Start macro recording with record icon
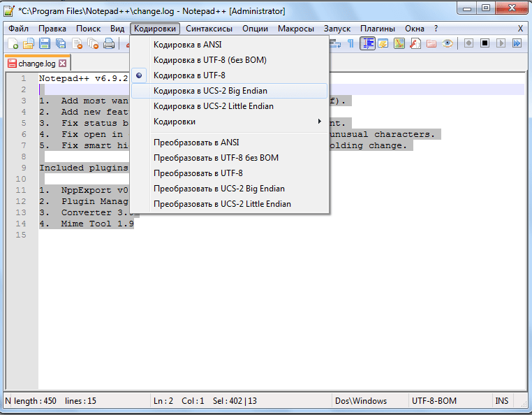Screen dimensions: 532x415 pos(468,43)
